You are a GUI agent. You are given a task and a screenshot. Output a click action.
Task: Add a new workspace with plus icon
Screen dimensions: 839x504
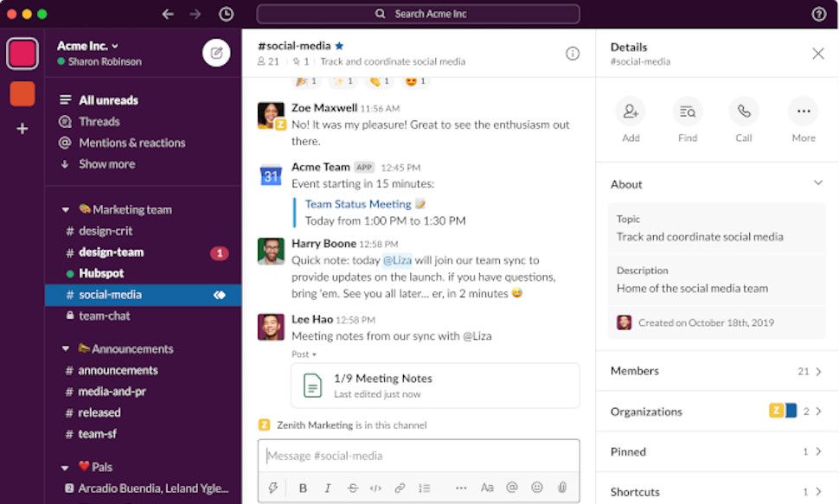tap(22, 129)
